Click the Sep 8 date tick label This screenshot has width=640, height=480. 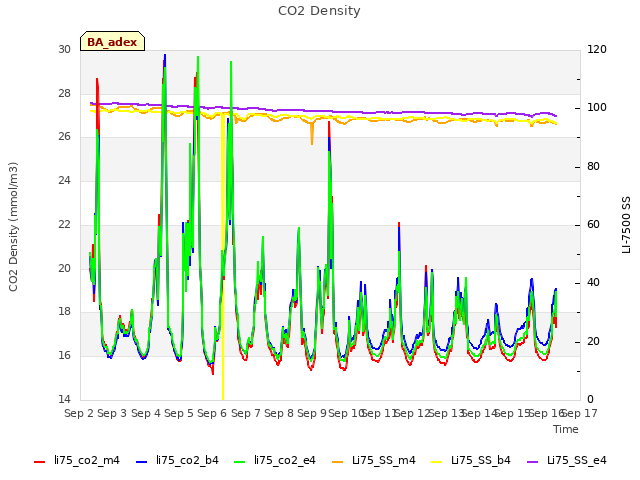coord(279,413)
